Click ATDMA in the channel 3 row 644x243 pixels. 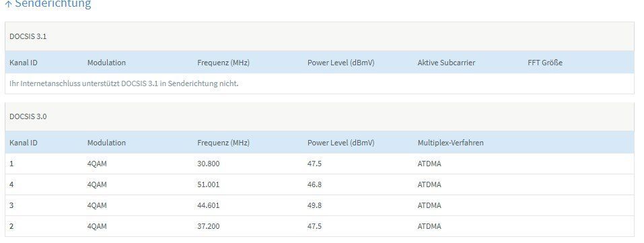click(429, 205)
